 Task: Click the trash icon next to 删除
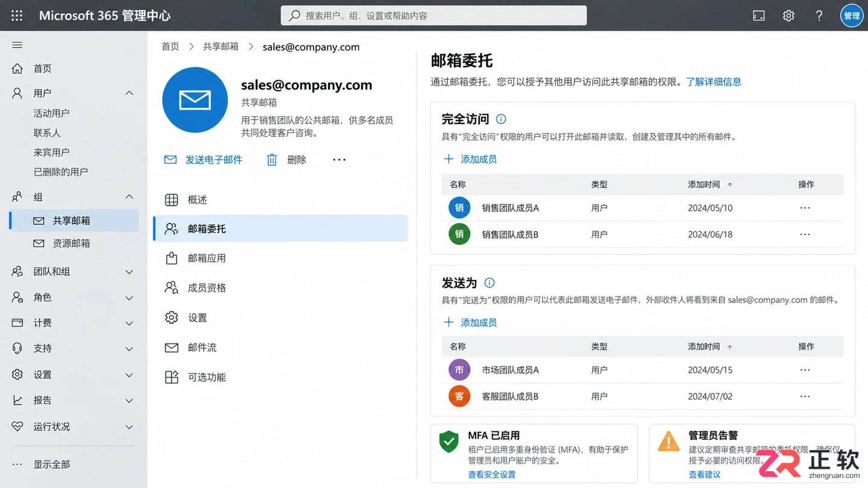coord(272,160)
